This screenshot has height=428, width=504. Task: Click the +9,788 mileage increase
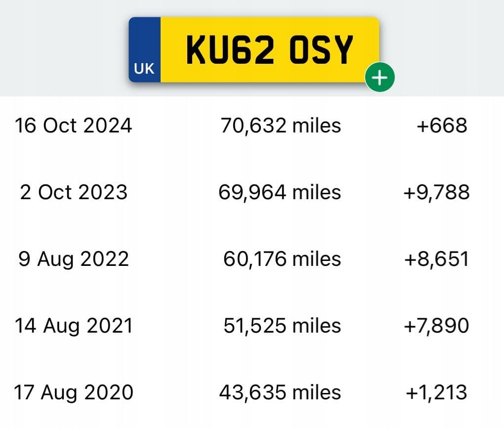point(436,192)
